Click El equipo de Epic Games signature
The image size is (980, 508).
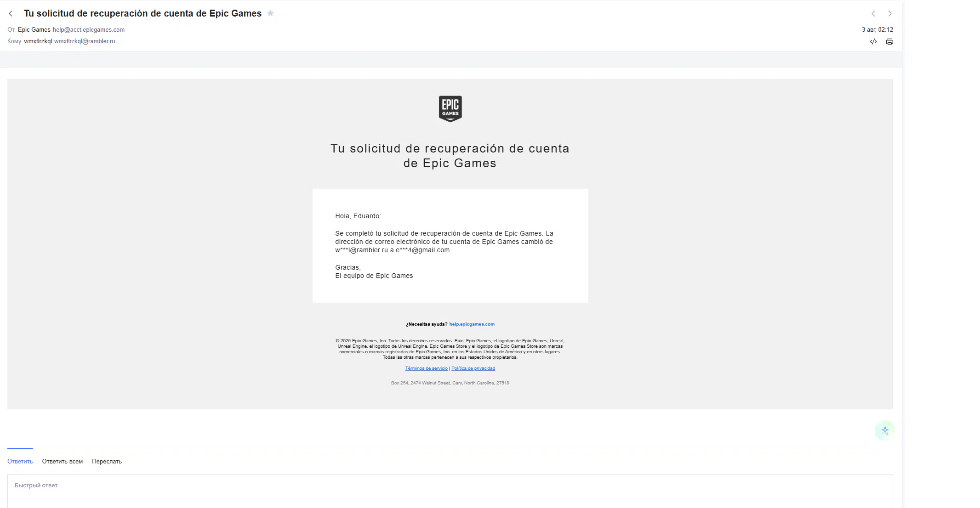374,276
